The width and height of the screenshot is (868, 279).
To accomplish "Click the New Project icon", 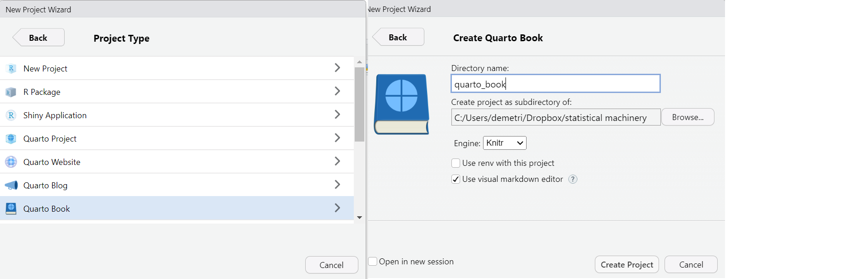I will pos(11,69).
